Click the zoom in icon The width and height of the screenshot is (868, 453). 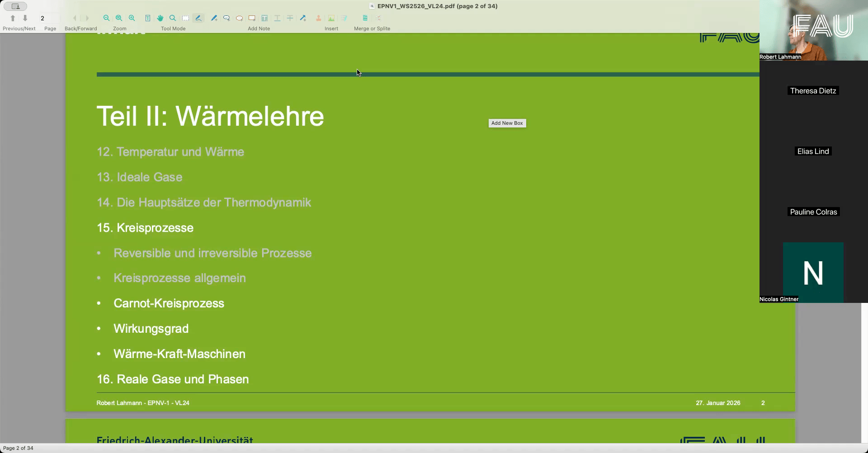(132, 18)
